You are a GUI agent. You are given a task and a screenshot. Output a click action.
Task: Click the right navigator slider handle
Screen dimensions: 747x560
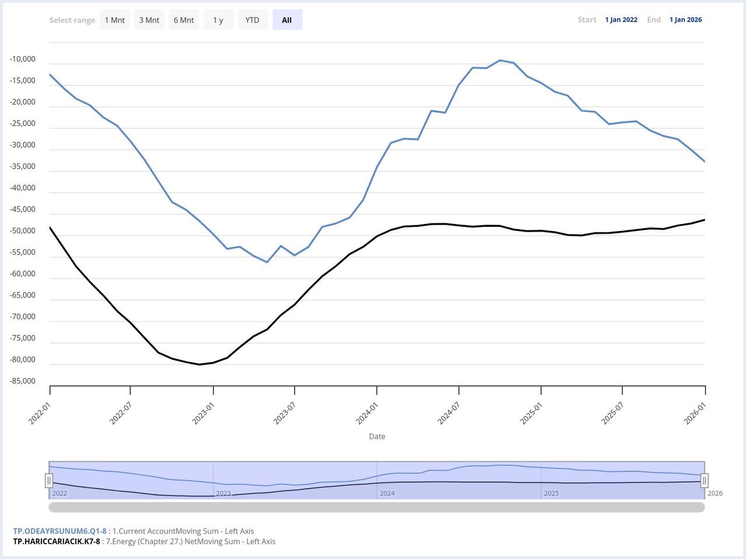[x=704, y=480]
